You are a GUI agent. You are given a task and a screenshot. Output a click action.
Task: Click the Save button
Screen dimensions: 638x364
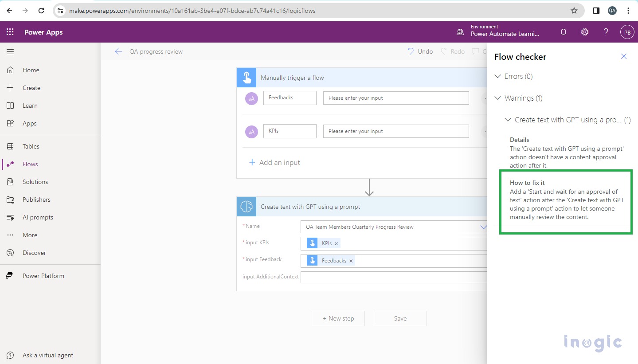(400, 318)
